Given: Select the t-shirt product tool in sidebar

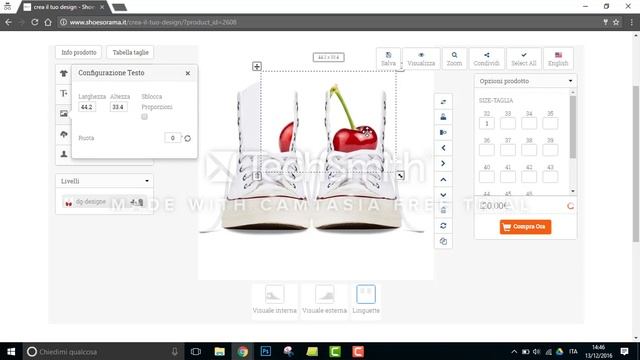Looking at the screenshot, I should tap(64, 73).
